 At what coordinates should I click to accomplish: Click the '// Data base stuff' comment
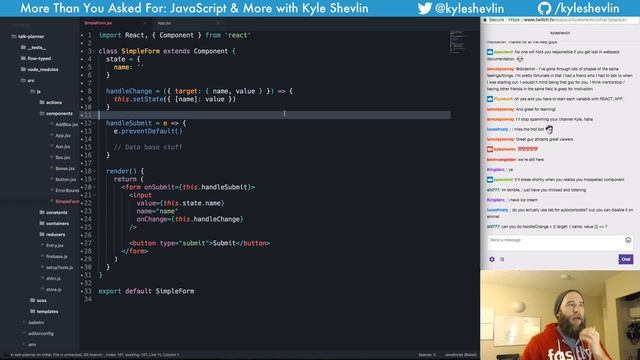click(x=148, y=147)
